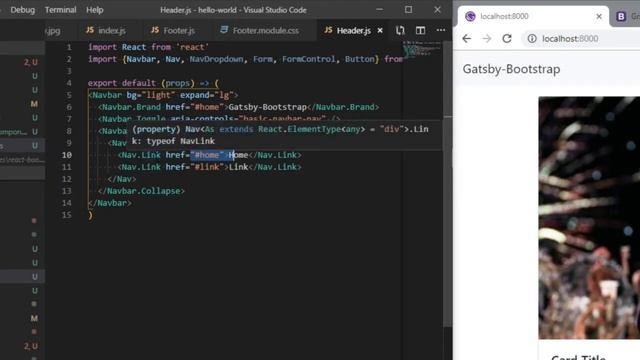
Task: Click the JS icon on Header.js tab
Action: point(328,30)
